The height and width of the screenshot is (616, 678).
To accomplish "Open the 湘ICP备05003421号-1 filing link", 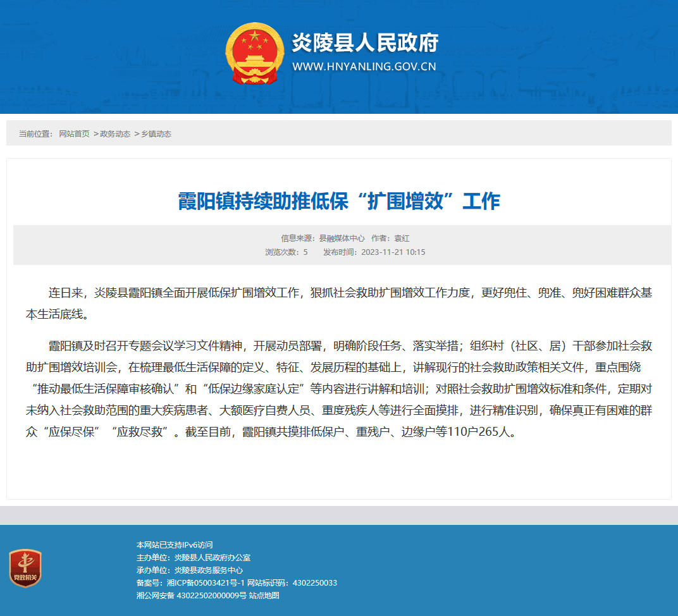I will (206, 582).
